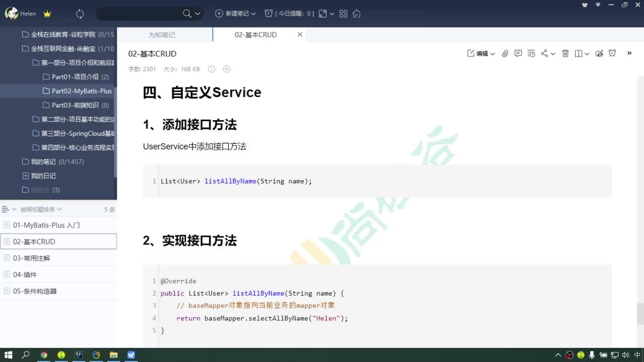Screen dimensions: 644x362
Task: Click the search magnifier icon
Action: pyautogui.click(x=187, y=14)
